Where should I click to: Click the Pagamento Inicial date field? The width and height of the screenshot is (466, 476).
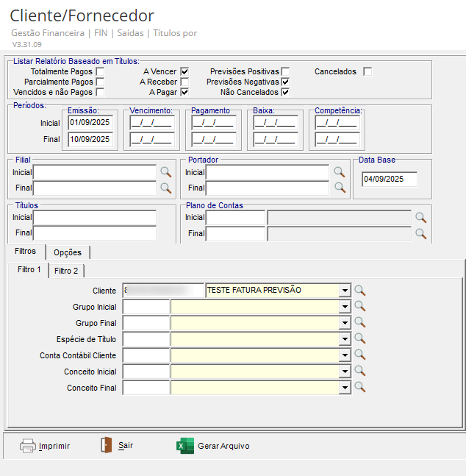pyautogui.click(x=214, y=123)
